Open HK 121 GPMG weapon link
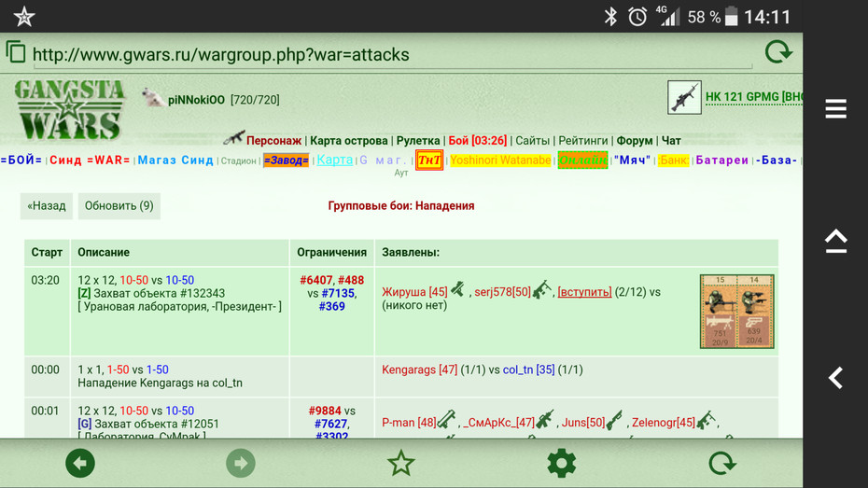This screenshot has width=868, height=488. 754,97
